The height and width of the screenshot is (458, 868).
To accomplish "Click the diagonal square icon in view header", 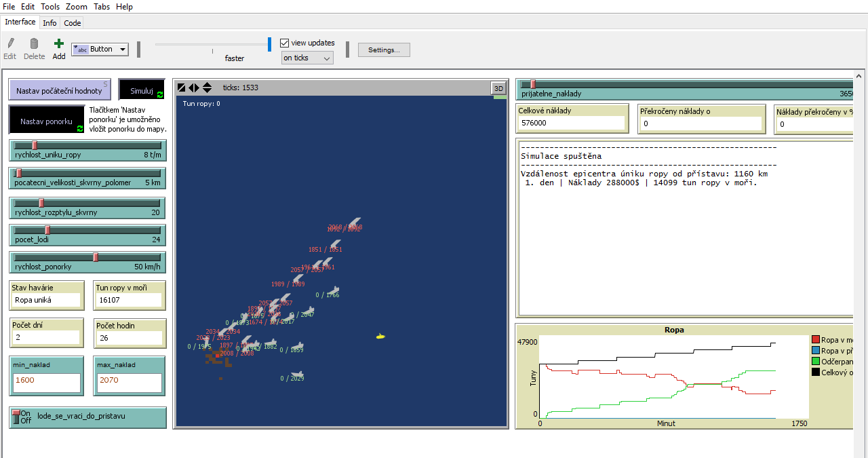I will pyautogui.click(x=181, y=88).
